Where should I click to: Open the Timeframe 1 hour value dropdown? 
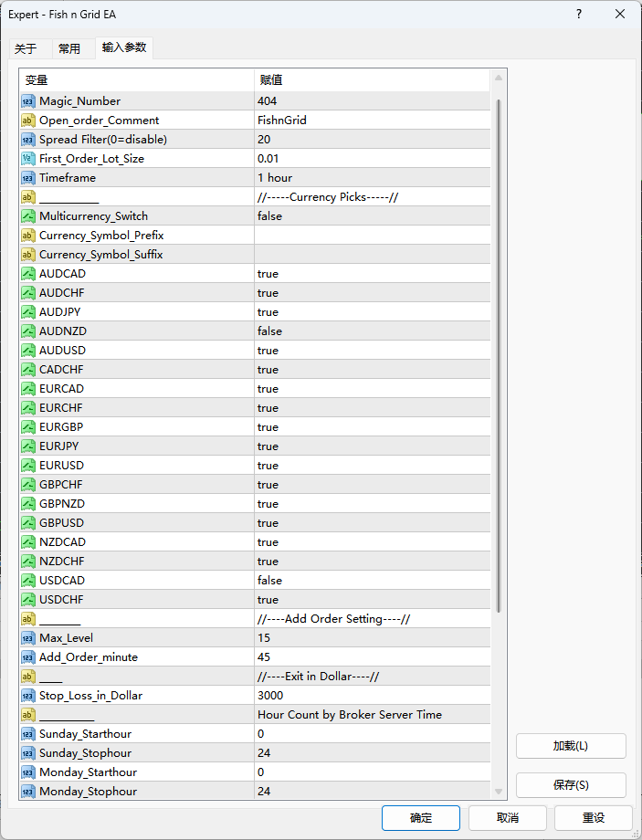(x=372, y=178)
